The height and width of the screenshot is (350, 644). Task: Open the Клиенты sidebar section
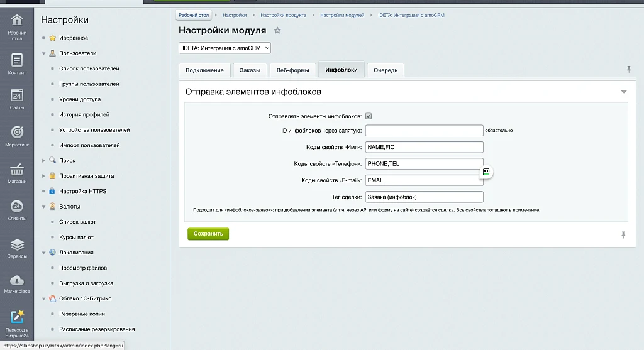tap(17, 210)
